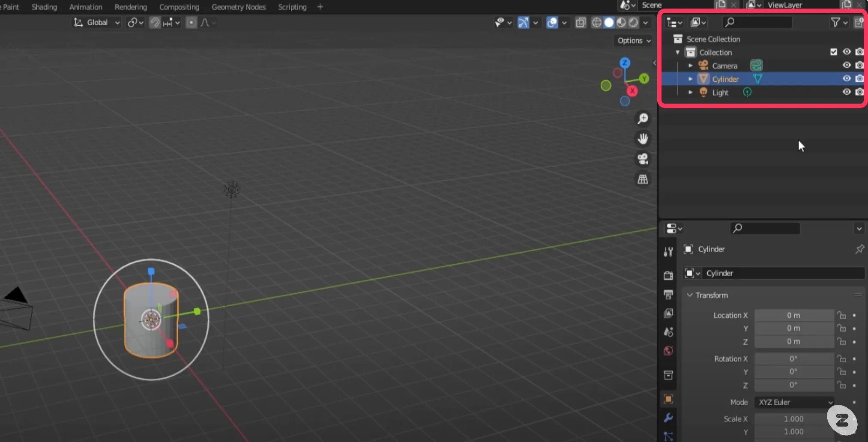Image resolution: width=868 pixels, height=442 pixels.
Task: Click the Rotation Z value field
Action: (x=794, y=385)
